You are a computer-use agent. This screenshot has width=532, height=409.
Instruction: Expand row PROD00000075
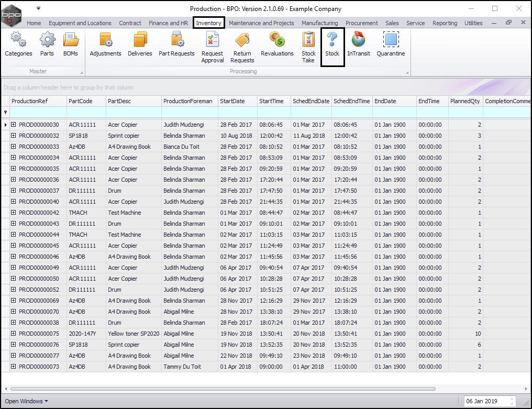(13, 333)
